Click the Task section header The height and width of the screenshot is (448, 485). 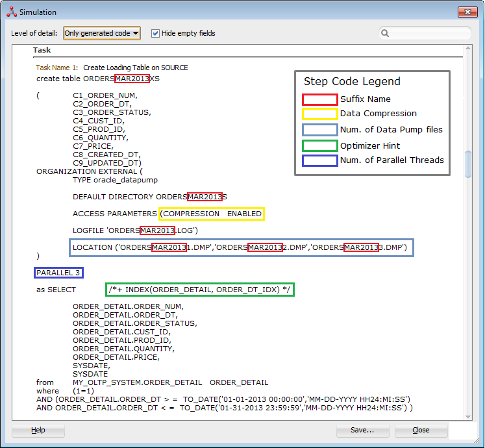coord(43,50)
